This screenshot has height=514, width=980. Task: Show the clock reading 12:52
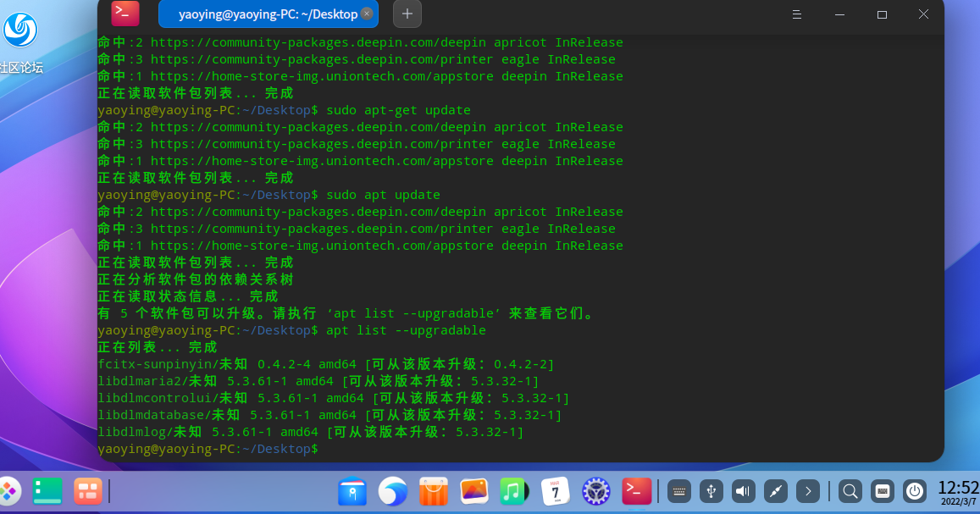pyautogui.click(x=959, y=492)
